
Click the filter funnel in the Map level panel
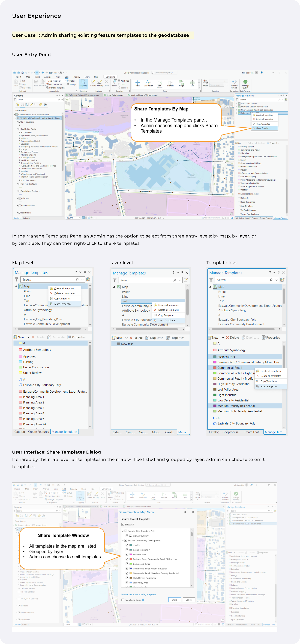16,279
